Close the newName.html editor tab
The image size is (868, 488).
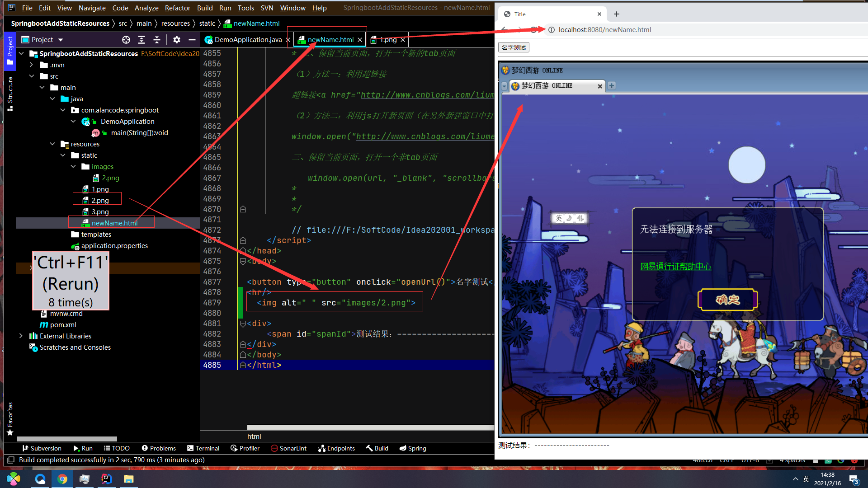coord(360,40)
